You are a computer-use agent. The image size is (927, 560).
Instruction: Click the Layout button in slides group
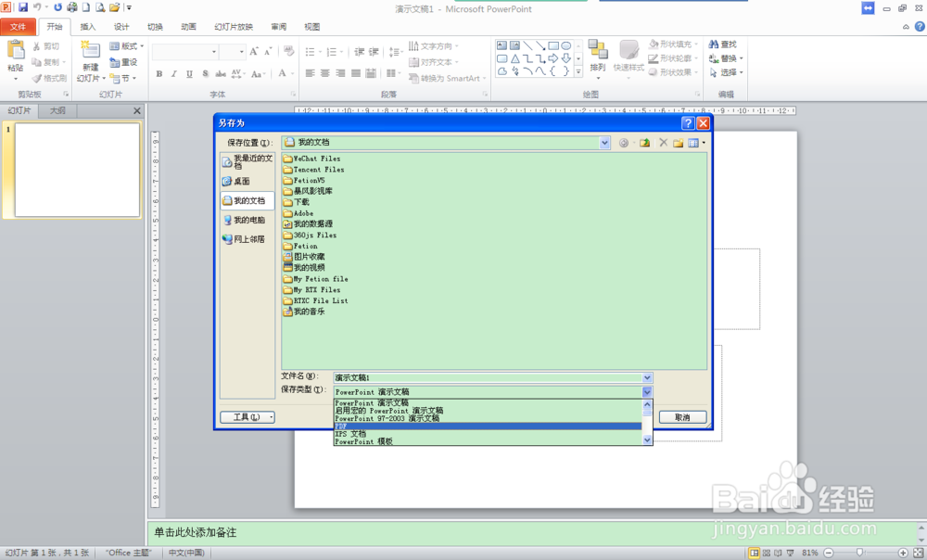pos(126,46)
